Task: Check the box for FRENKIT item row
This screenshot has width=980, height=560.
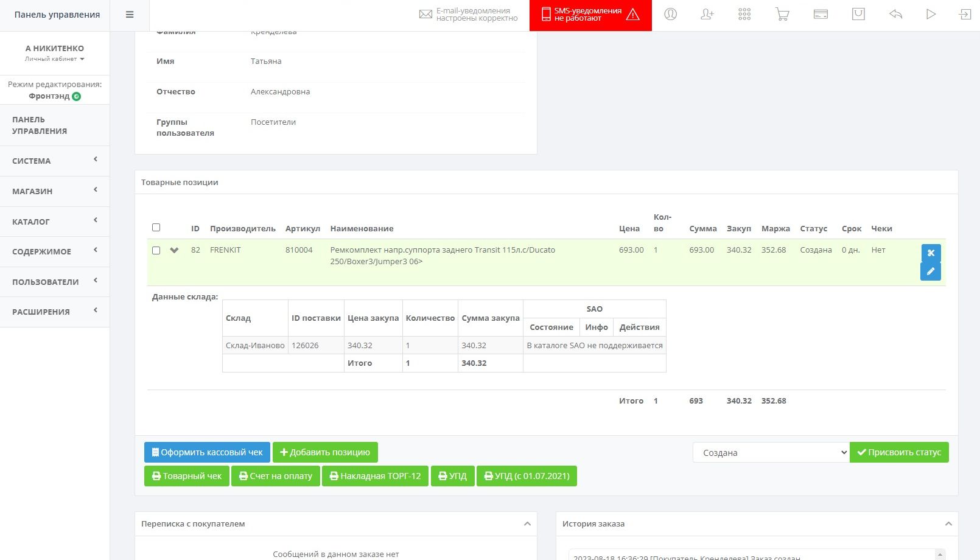Action: tap(156, 250)
